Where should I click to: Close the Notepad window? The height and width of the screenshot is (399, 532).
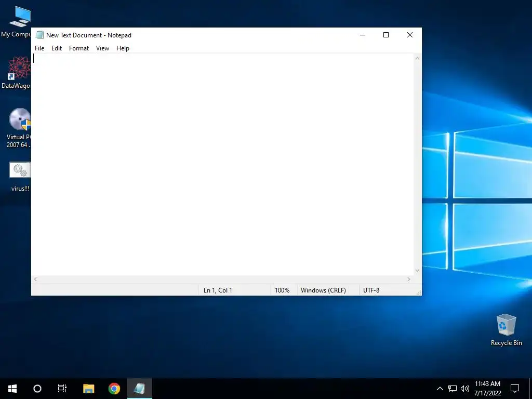[410, 35]
